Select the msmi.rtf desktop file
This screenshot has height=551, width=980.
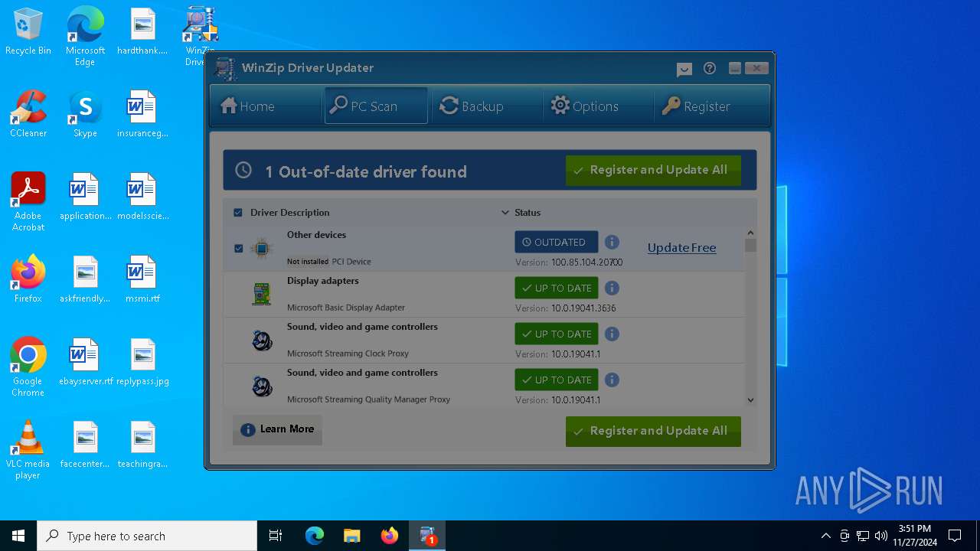point(142,279)
